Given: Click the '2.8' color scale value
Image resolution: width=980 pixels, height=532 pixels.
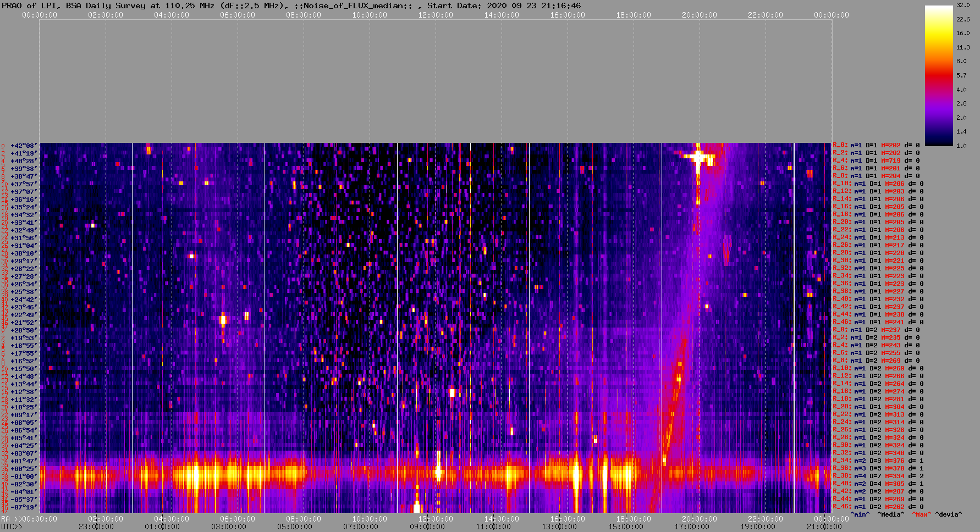Looking at the screenshot, I should (961, 103).
